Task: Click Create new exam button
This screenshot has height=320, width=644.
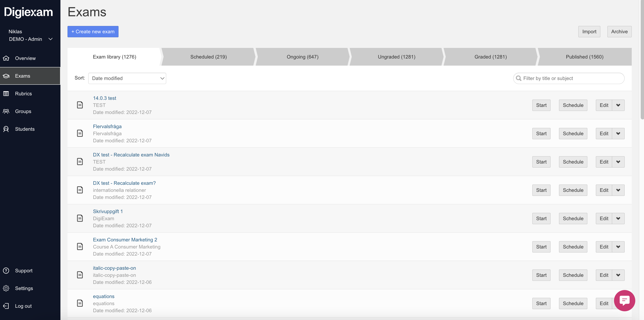Action: click(93, 31)
